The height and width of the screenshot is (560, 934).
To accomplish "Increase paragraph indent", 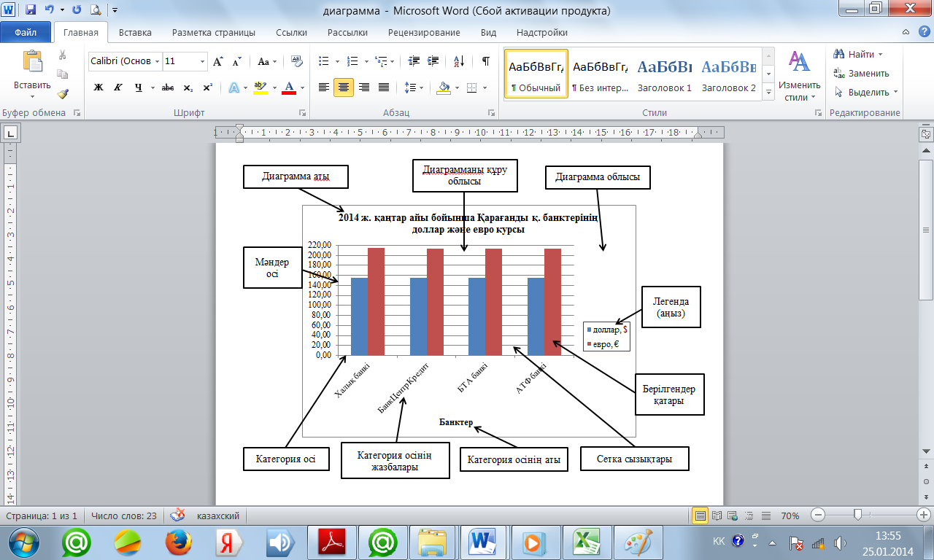I will [x=433, y=61].
